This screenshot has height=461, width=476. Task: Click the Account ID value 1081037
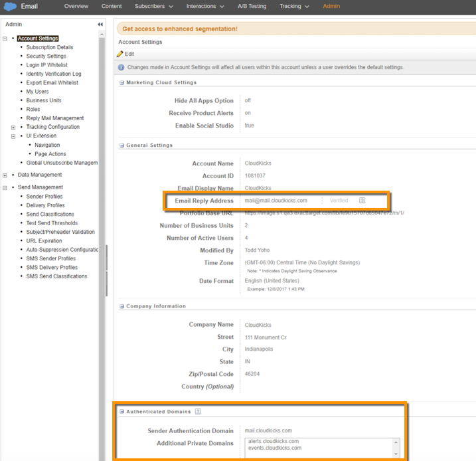[255, 175]
